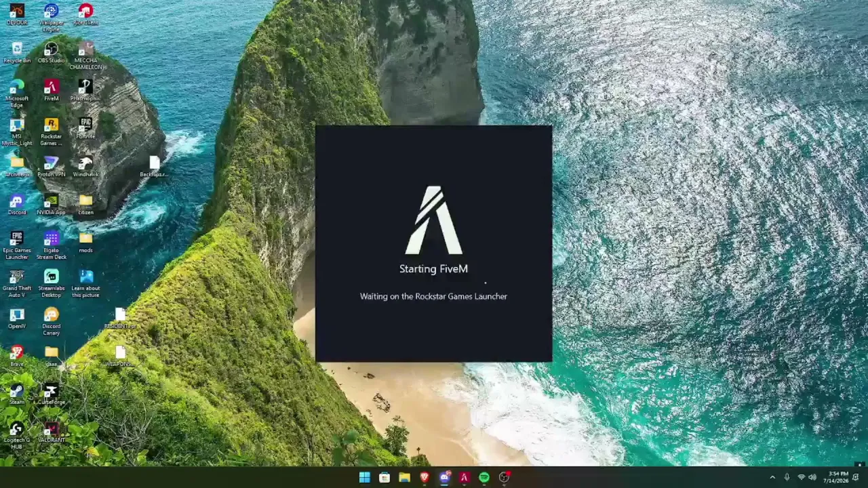Select the MECCHA CHAMELEON shortcut

coord(85,56)
